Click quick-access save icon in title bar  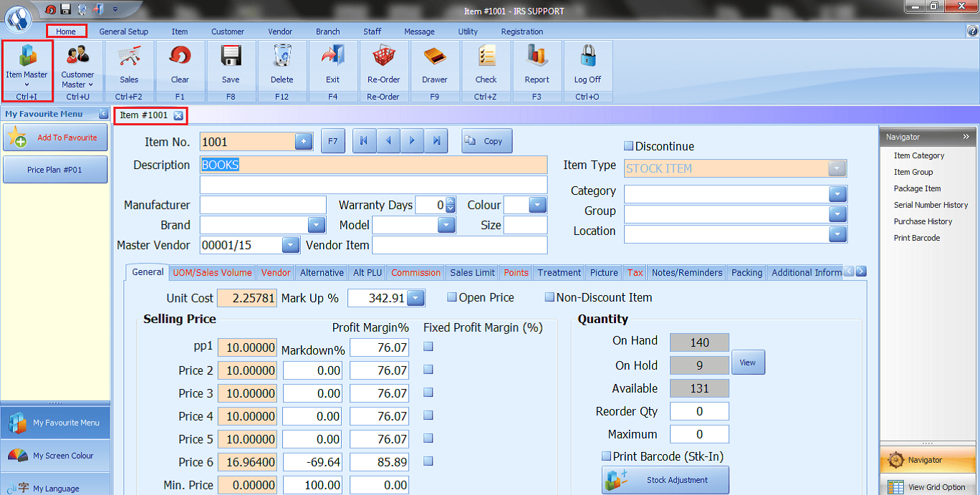pos(66,9)
